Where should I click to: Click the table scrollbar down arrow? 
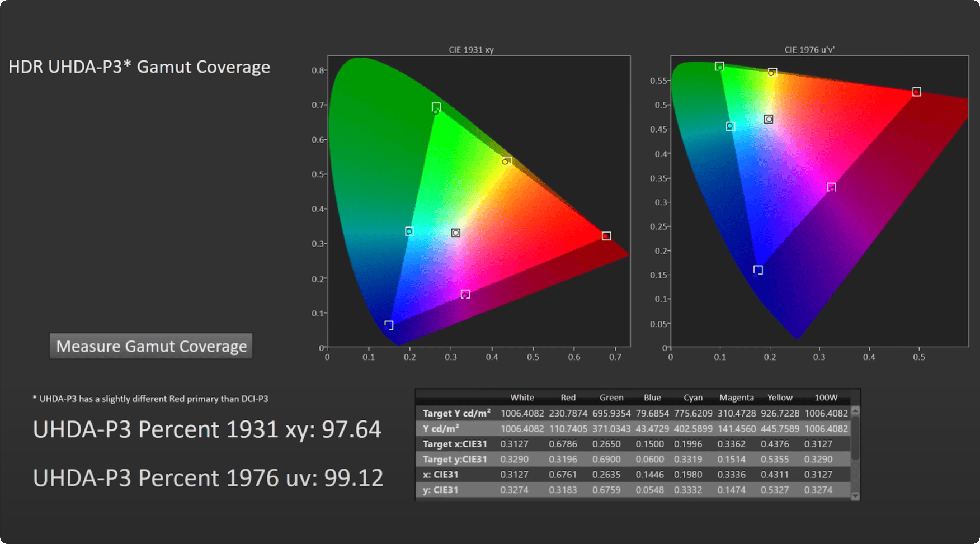(855, 496)
